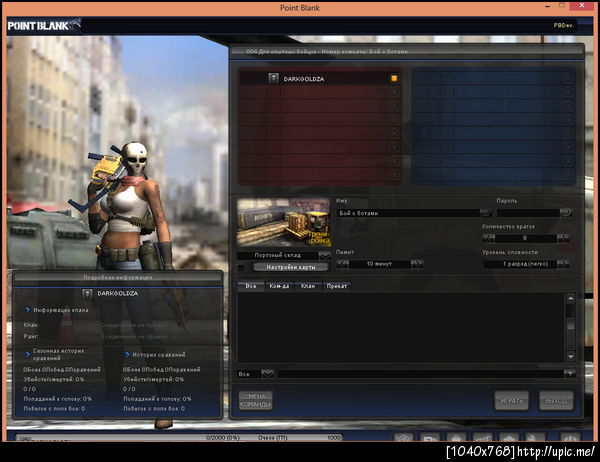Switch to the Все chat tab
600x462 pixels.
251,286
